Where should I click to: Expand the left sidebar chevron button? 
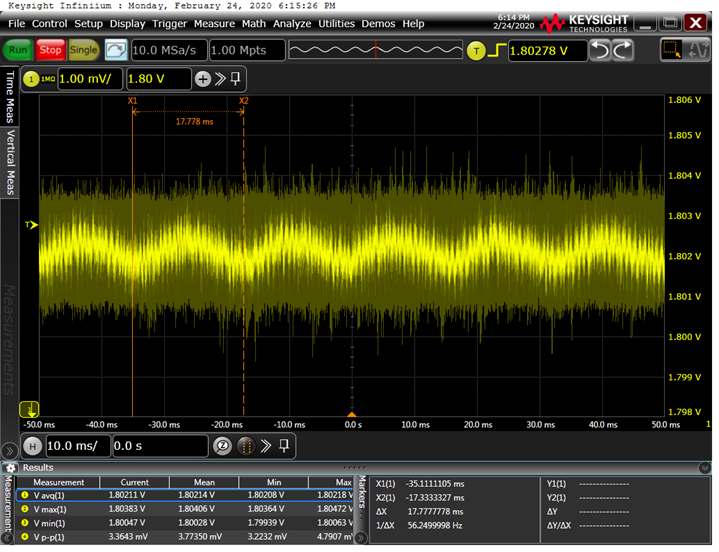pos(9,451)
